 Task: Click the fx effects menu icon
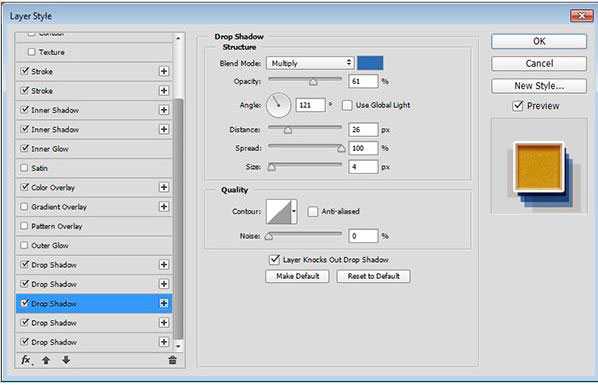pyautogui.click(x=26, y=360)
